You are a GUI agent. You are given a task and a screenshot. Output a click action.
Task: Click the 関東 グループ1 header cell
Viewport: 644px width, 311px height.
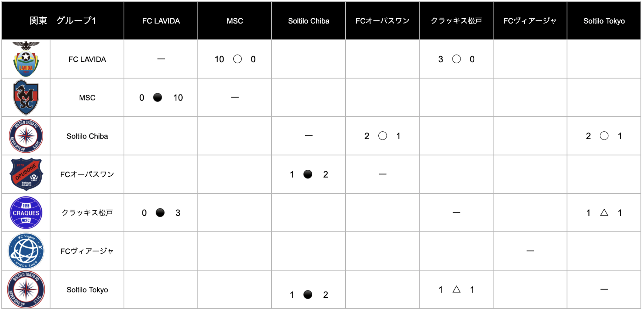pos(63,21)
